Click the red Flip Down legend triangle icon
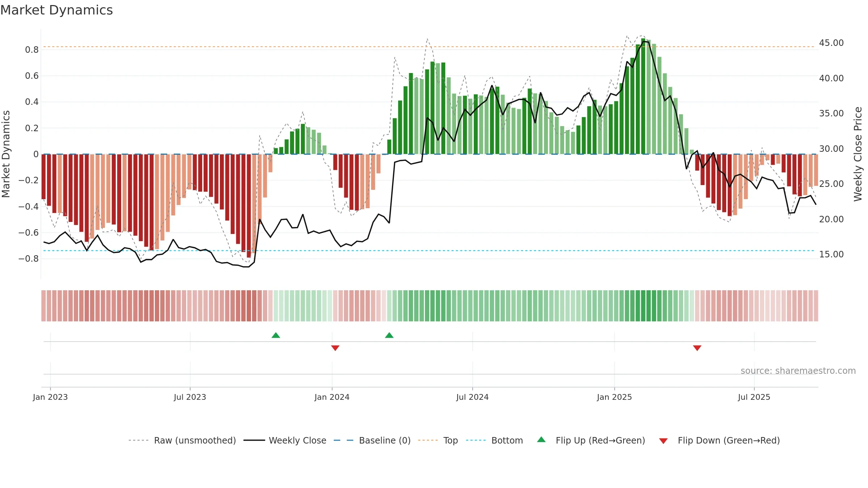The width and height of the screenshot is (868, 488). (663, 441)
